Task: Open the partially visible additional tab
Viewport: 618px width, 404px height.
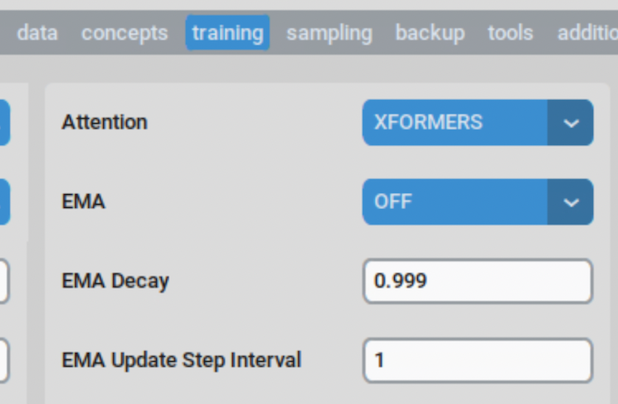Action: pos(587,33)
